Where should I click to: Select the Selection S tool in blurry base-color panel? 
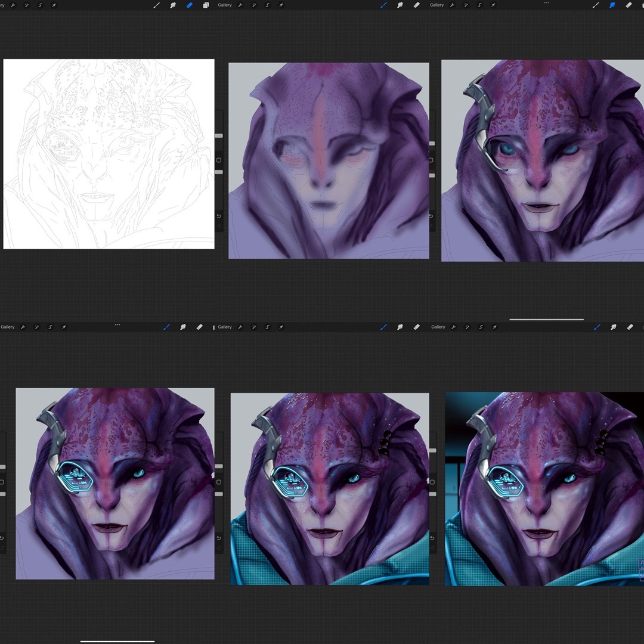pyautogui.click(x=267, y=5)
